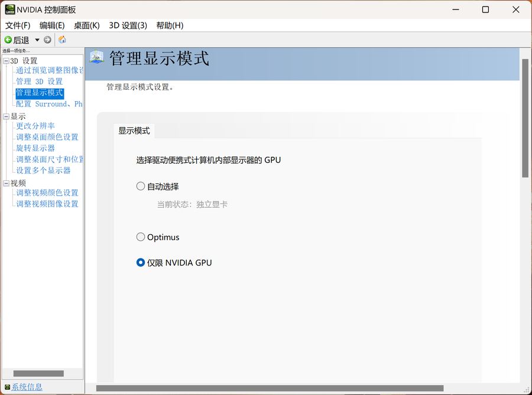Open the Home icon in toolbar

point(62,40)
